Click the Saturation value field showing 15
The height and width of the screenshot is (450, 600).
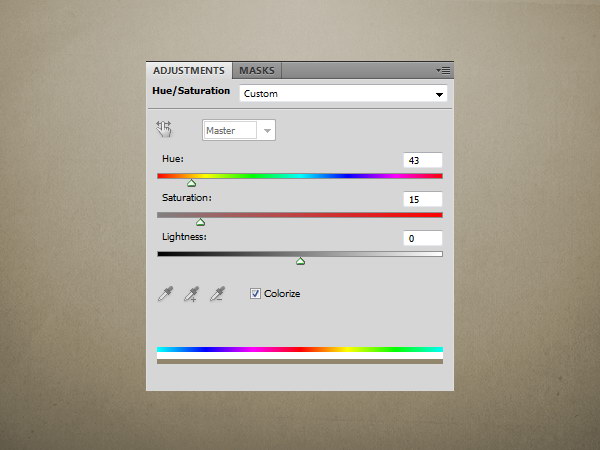pyautogui.click(x=423, y=199)
